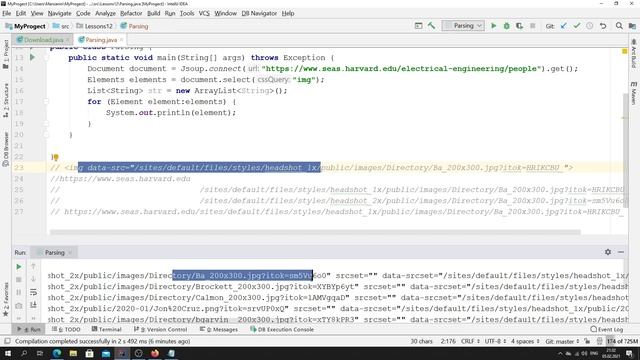Open DB Execution Console tab
640x360 pixels.
coord(282,329)
